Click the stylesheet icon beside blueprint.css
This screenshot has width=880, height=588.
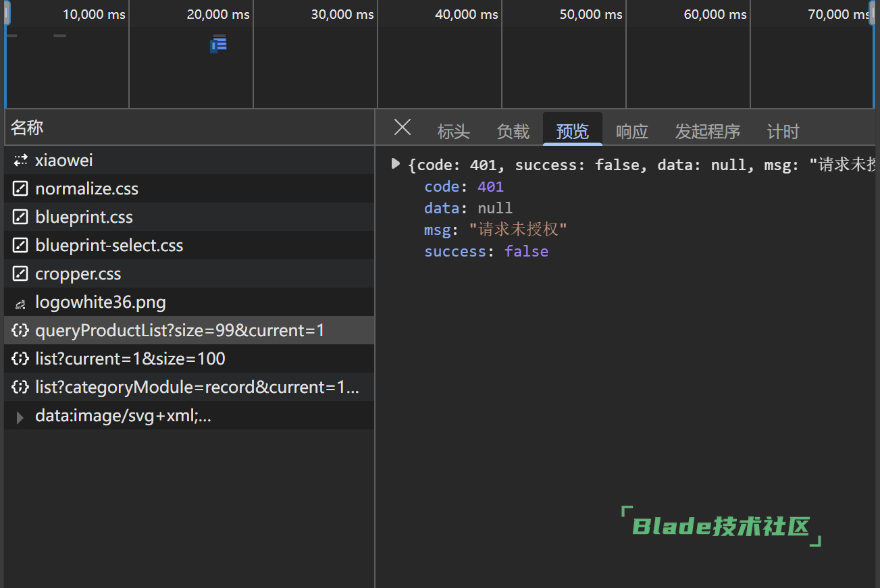click(x=20, y=217)
